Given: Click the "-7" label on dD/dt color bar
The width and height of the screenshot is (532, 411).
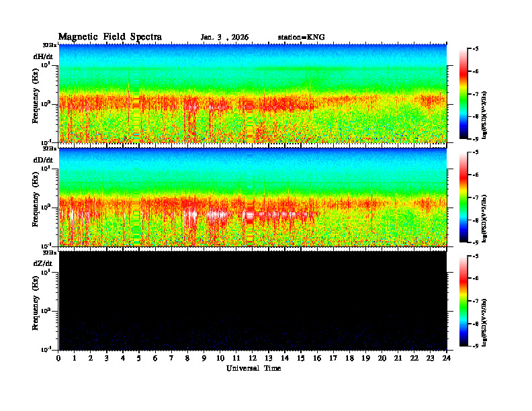Looking at the screenshot, I should coord(476,197).
